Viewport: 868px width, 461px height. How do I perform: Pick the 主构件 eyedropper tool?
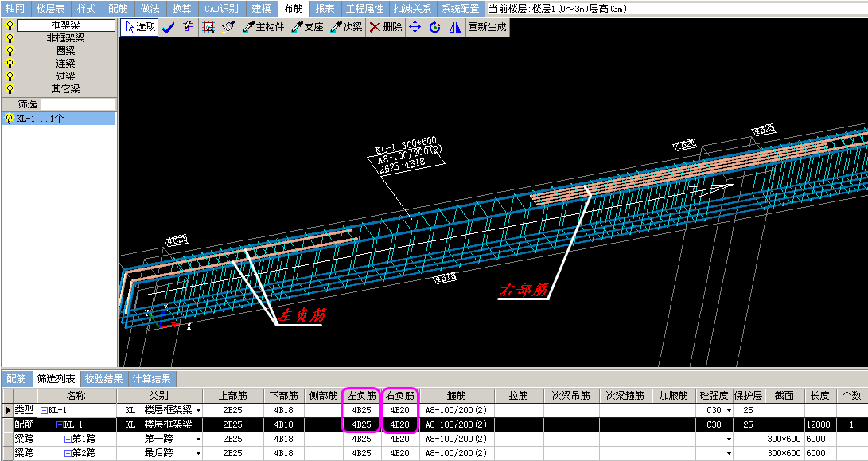pyautogui.click(x=264, y=27)
